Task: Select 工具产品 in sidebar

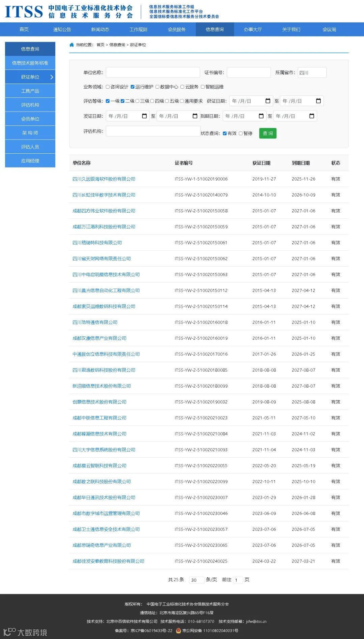Action: click(x=30, y=91)
